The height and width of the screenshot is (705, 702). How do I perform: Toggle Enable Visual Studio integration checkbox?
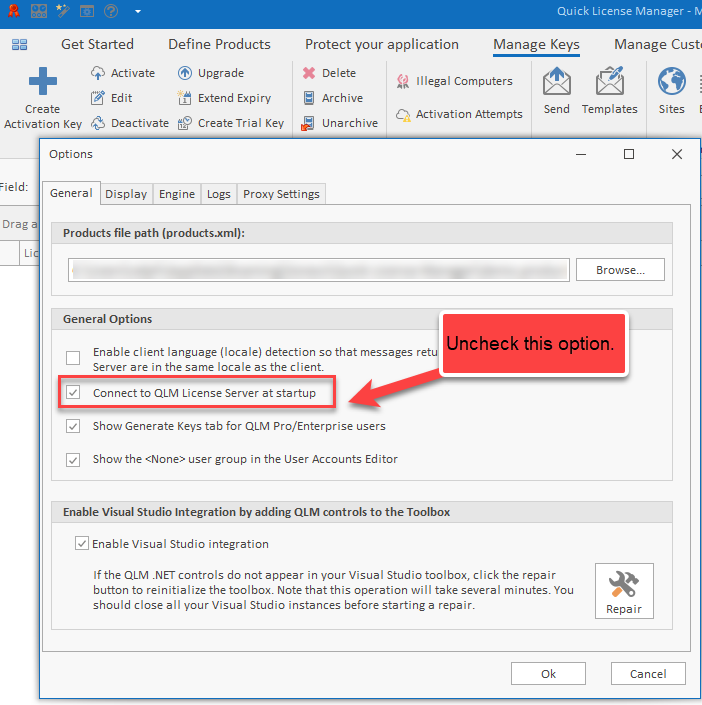(x=81, y=544)
